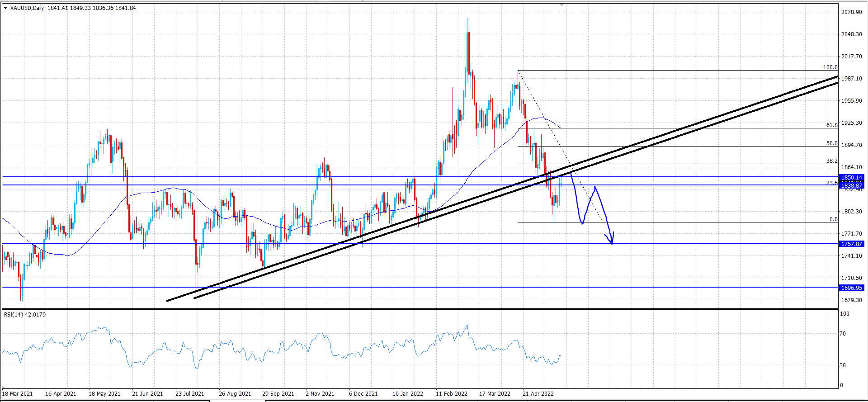This screenshot has width=868, height=402.
Task: Select the RSI 70 level scale value
Action: (843, 334)
